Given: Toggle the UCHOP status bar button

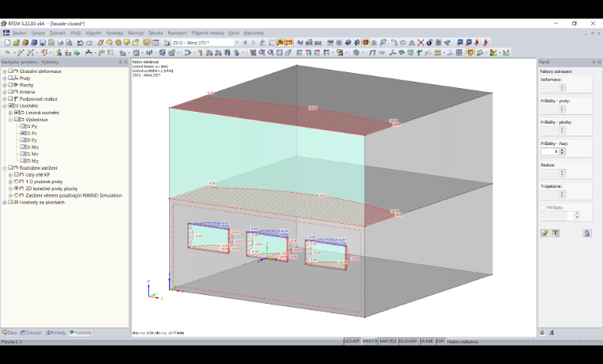Looking at the screenshot, I should point(351,341).
